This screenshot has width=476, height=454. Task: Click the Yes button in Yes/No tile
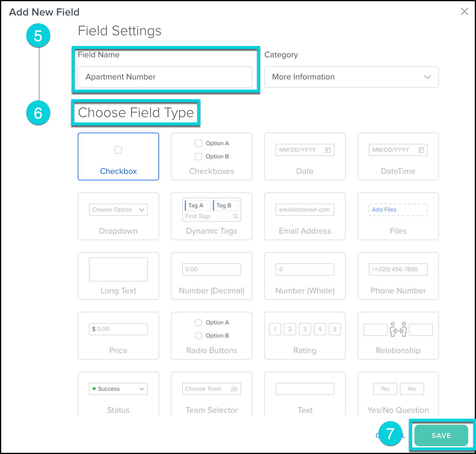point(385,389)
